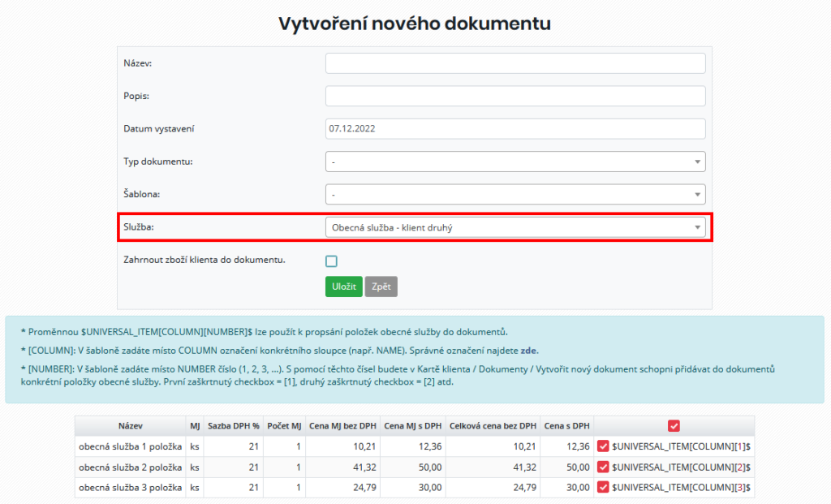Click the Popis input field
The width and height of the screenshot is (831, 504).
pyautogui.click(x=516, y=95)
